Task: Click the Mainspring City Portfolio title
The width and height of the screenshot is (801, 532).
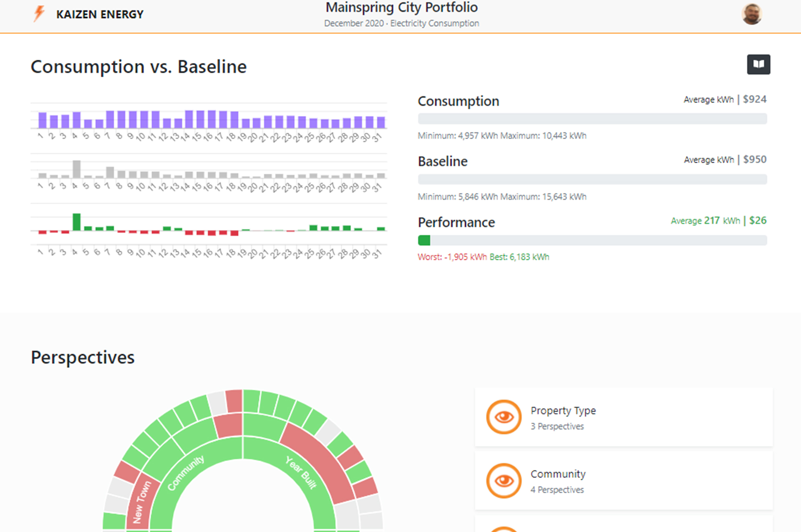Action: [401, 8]
